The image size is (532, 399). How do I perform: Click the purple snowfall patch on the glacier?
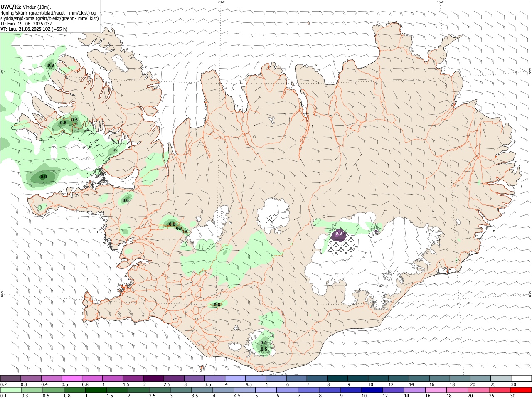pos(339,235)
